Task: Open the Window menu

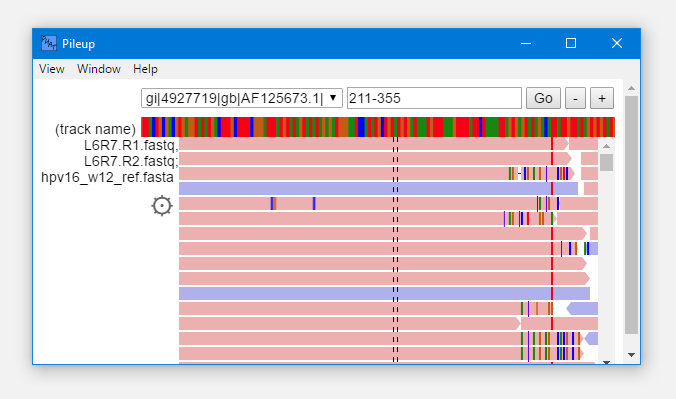Action: pos(99,69)
